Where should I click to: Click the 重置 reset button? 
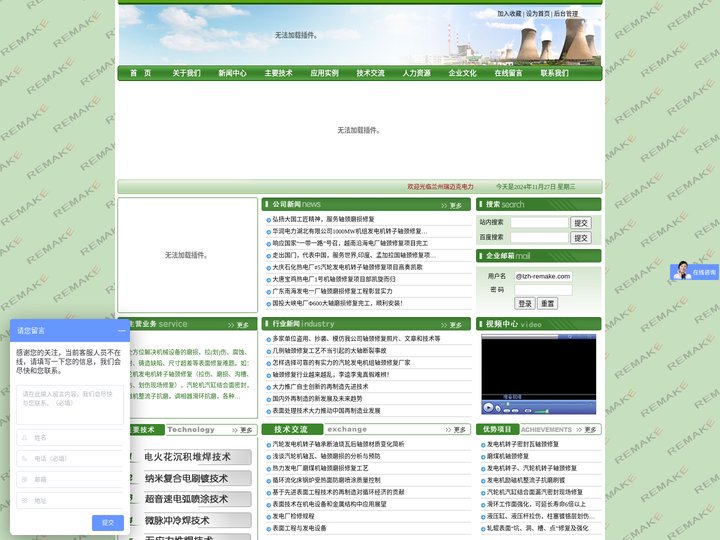[547, 304]
